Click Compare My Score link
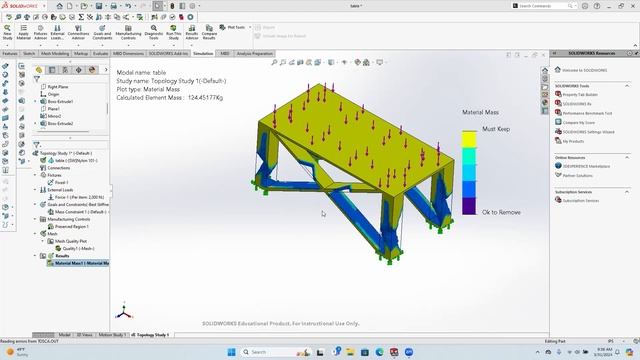 point(578,123)
